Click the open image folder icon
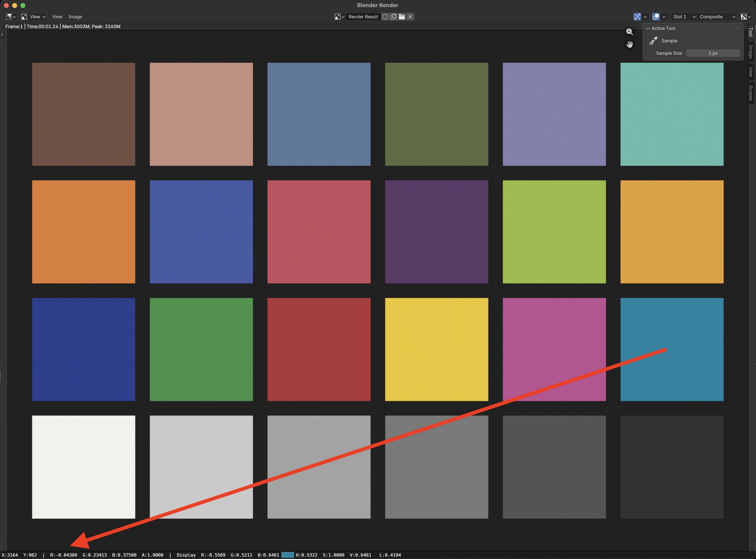Viewport: 756px width, 559px height. coord(402,17)
